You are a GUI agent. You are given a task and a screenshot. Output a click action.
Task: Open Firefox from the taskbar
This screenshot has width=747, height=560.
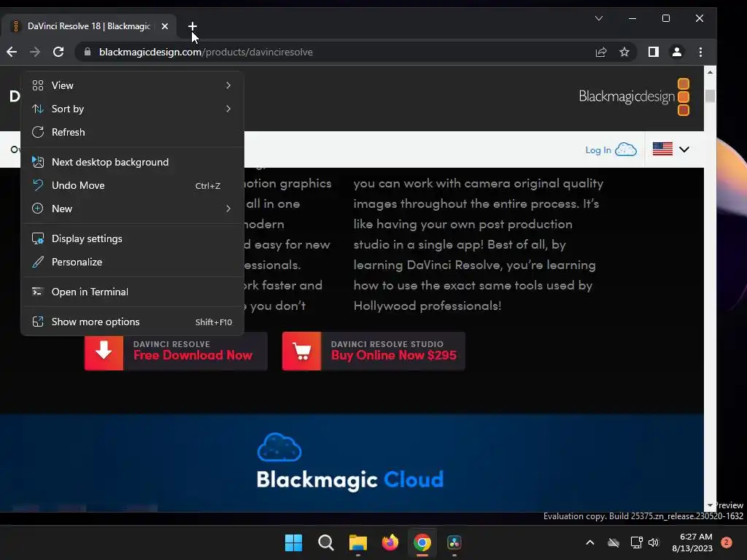click(x=390, y=542)
